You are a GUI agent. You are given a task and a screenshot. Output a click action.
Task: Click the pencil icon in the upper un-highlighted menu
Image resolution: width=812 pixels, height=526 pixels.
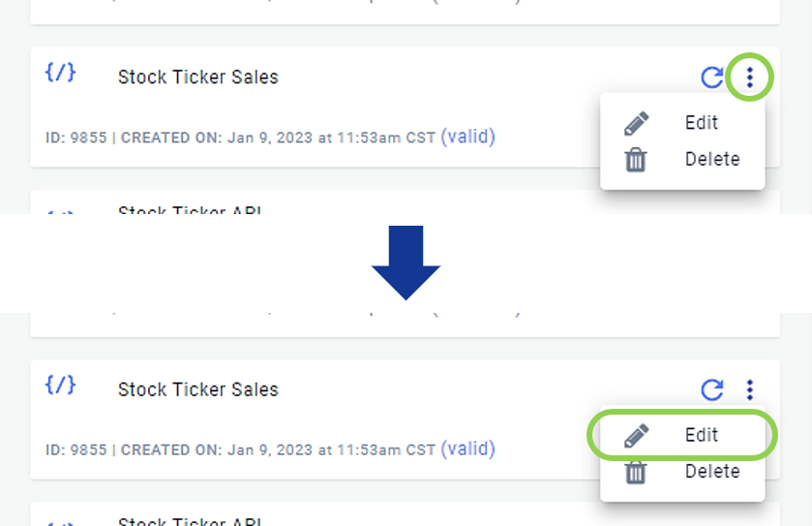coord(636,123)
